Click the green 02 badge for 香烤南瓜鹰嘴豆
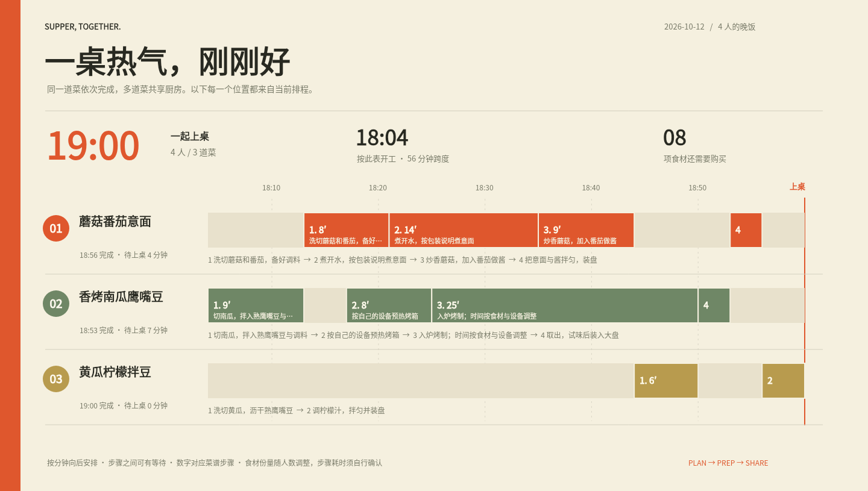Viewport: 868px width, 491px height. [x=56, y=304]
